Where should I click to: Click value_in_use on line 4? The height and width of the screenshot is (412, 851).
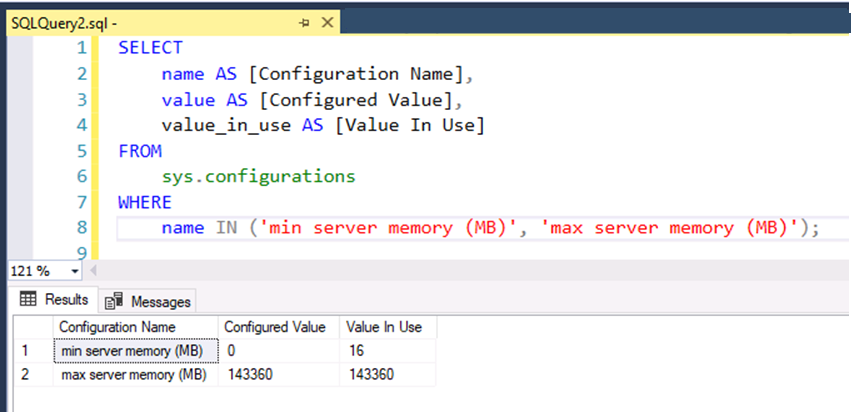tap(226, 126)
